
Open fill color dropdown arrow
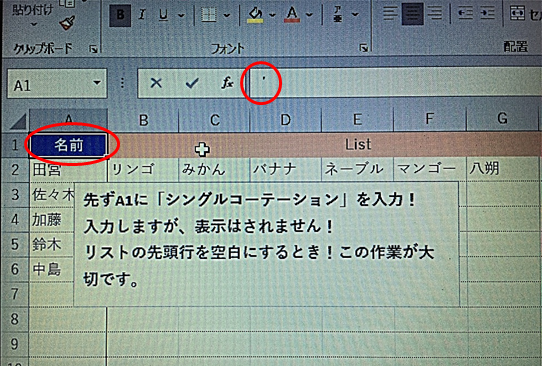coord(272,15)
